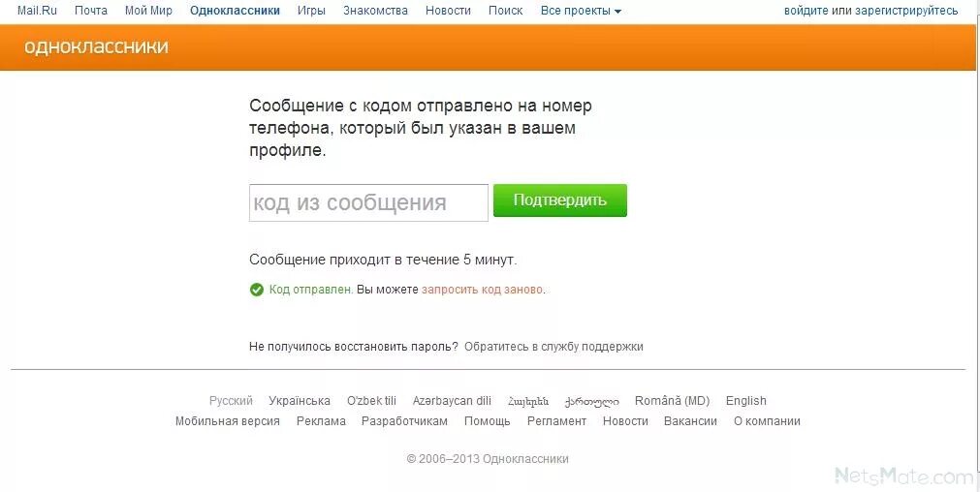Open Мобильная версия footer link
The image size is (980, 492).
point(228,421)
